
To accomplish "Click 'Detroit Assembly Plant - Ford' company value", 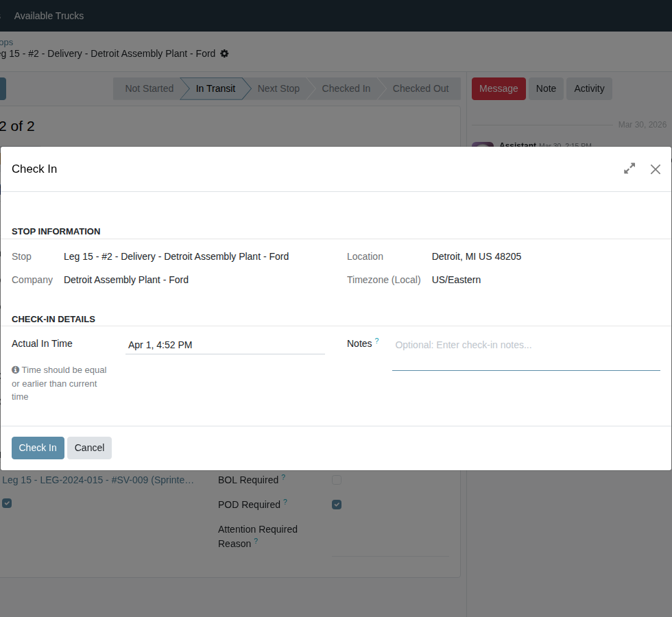I will (x=126, y=280).
